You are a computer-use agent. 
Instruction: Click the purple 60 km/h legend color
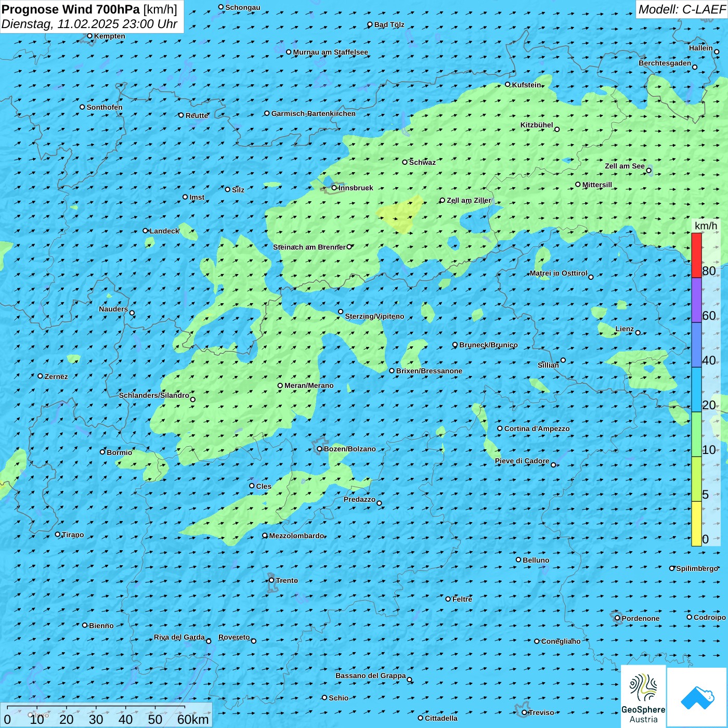pos(696,300)
